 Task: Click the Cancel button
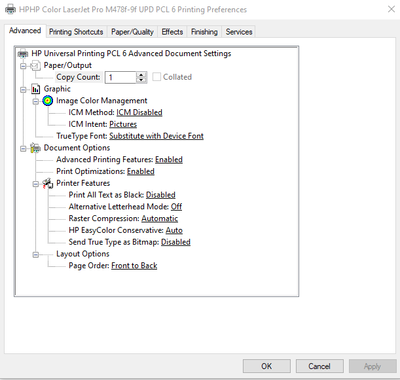[x=319, y=366]
